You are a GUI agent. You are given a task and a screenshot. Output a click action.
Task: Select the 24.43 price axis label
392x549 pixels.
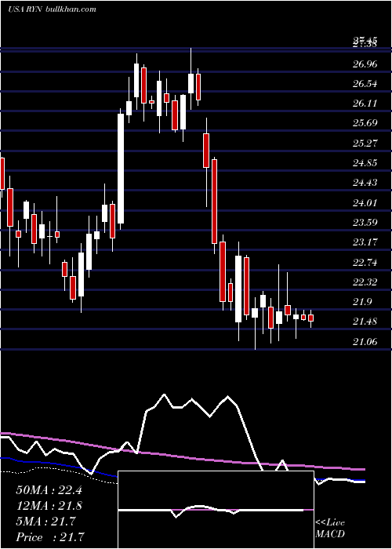365,183
